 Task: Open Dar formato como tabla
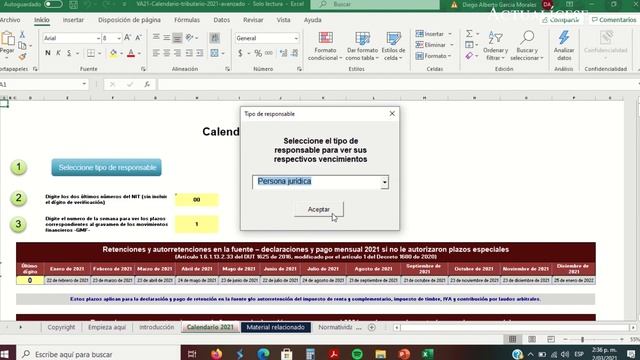point(362,46)
